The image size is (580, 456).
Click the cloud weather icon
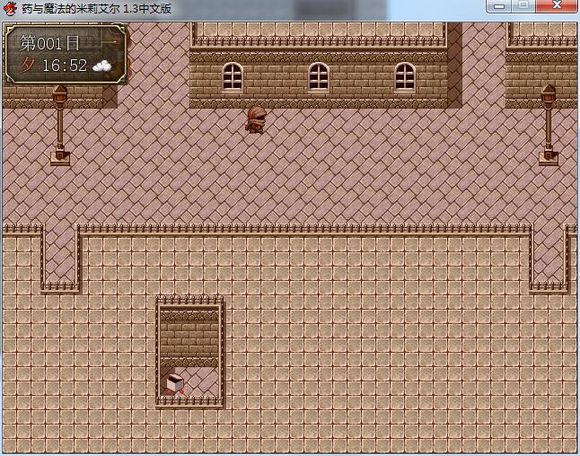pos(102,66)
